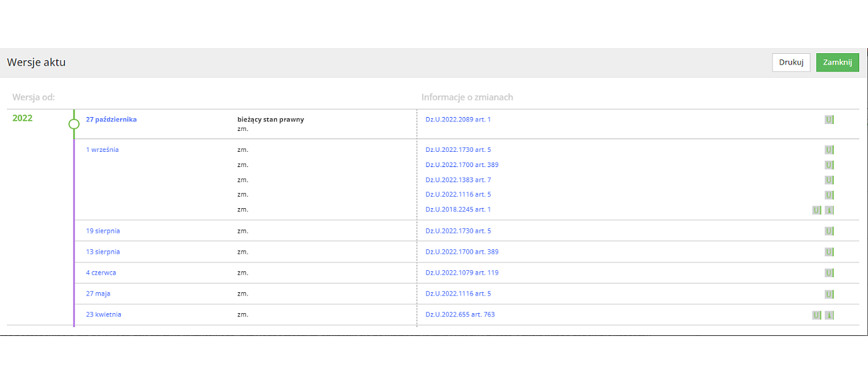This screenshot has width=868, height=384.
Task: Click the U icon beside Dz.U.2022.1383 art. 7
Action: coord(829,180)
